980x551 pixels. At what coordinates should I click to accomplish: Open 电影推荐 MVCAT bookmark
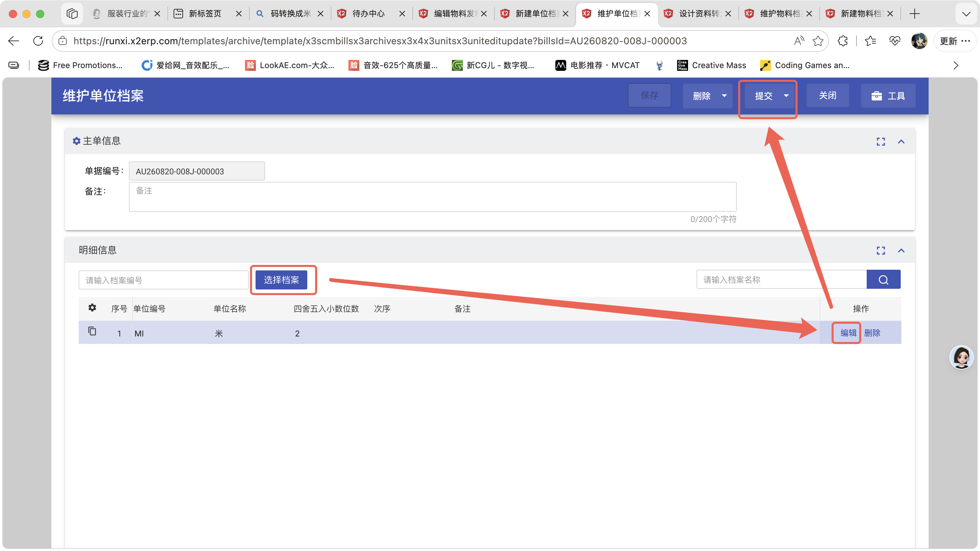point(597,65)
